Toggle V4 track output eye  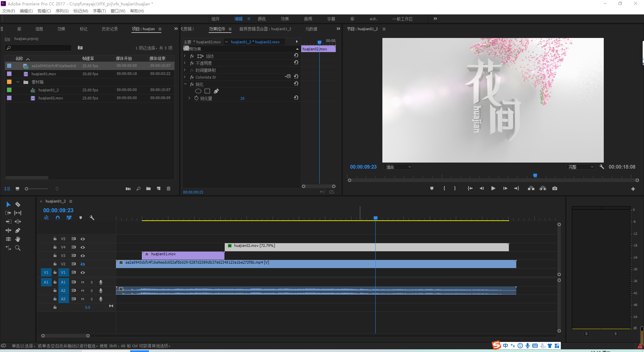[x=83, y=247]
